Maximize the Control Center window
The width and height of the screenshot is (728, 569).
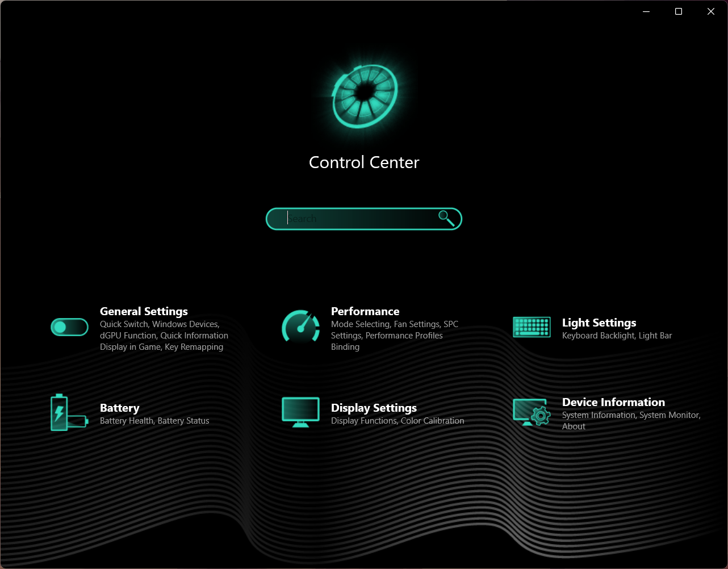(x=679, y=11)
